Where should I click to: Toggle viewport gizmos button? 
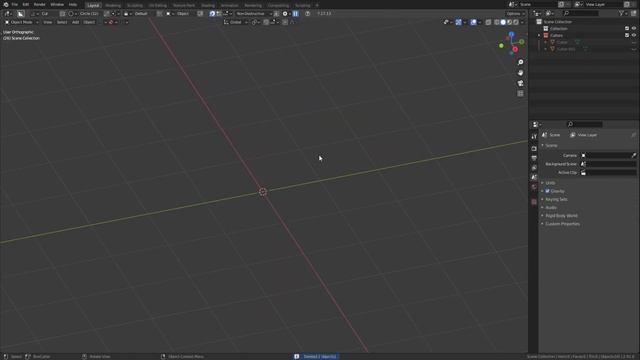tap(458, 22)
